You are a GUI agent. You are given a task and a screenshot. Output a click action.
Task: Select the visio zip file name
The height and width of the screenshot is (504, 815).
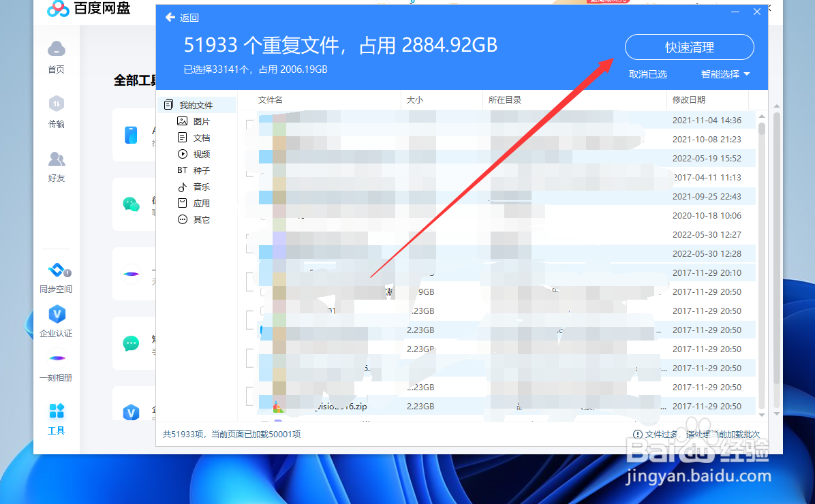[341, 407]
